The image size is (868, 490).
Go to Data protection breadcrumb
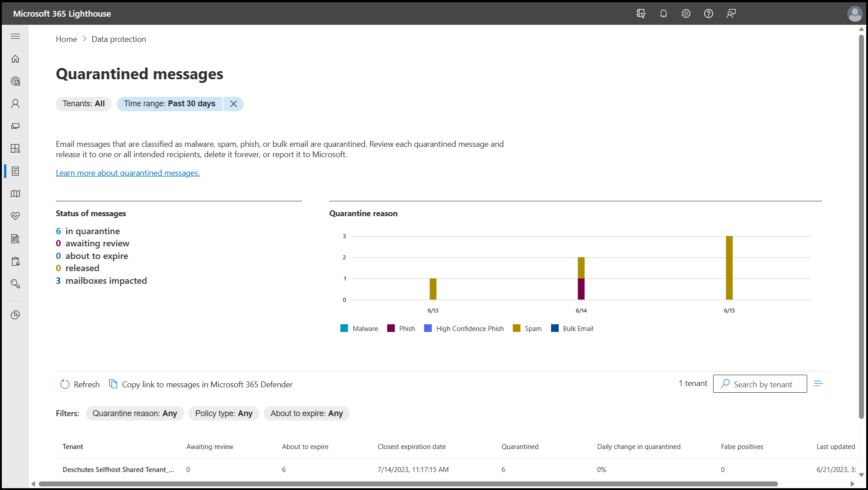click(119, 39)
